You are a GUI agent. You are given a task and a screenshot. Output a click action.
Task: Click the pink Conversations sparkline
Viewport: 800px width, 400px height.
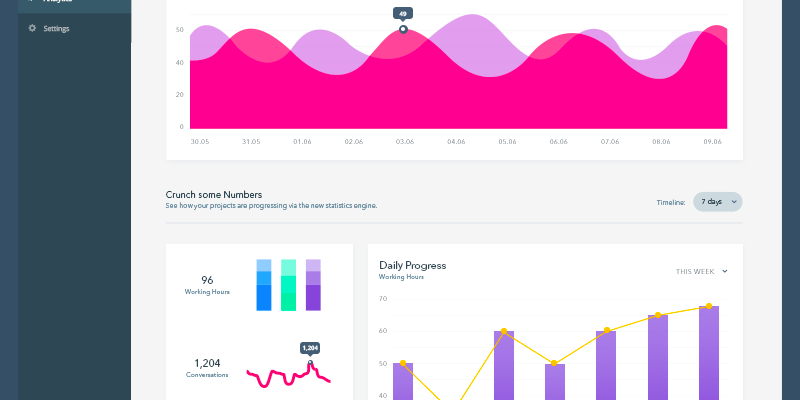click(x=289, y=376)
